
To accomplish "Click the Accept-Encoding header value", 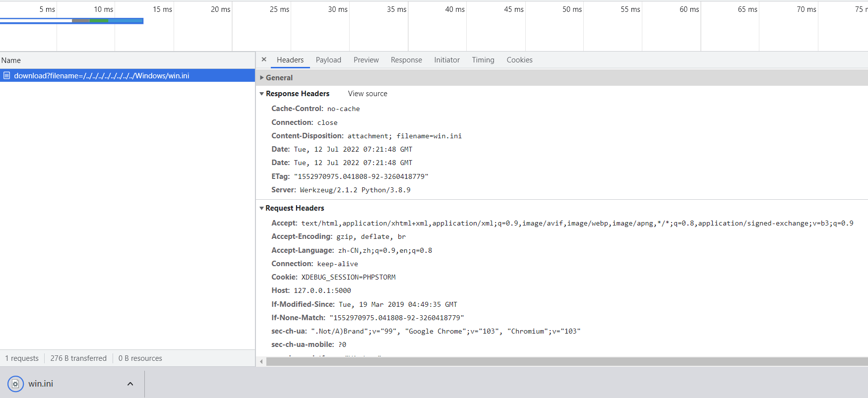I will tap(371, 237).
